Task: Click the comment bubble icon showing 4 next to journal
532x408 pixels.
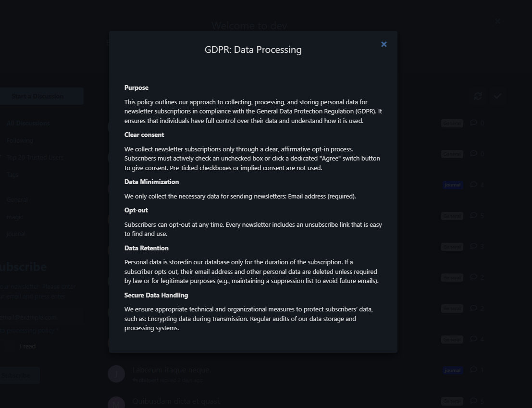Action: 474,185
